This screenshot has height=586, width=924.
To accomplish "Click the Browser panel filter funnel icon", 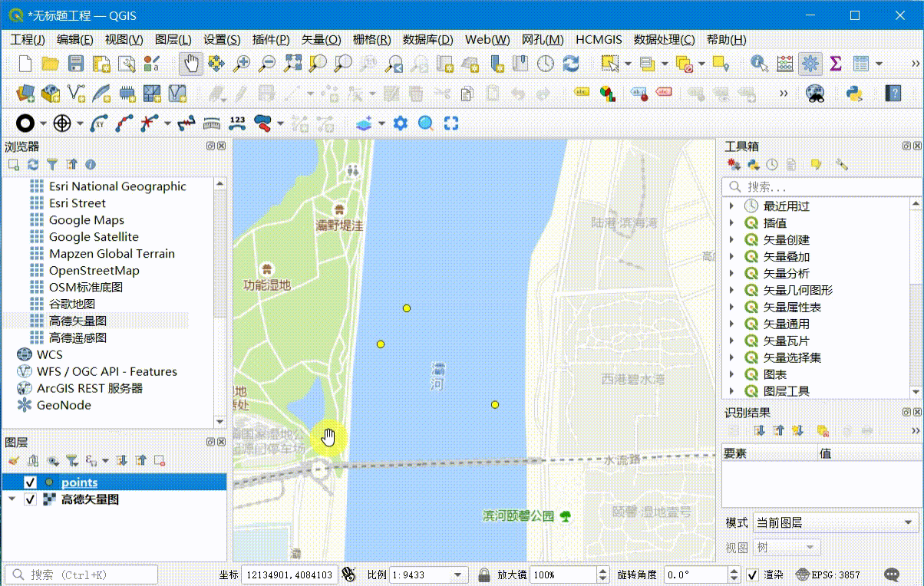I will 52,164.
